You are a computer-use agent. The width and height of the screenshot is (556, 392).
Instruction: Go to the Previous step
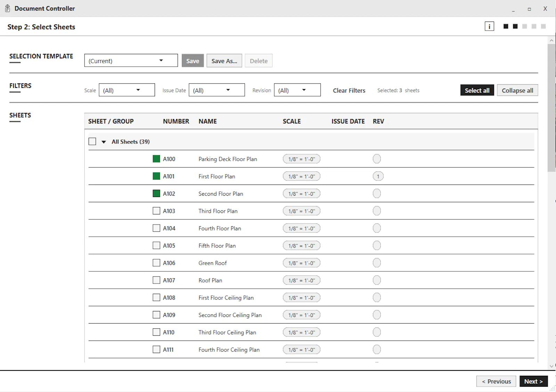click(496, 381)
